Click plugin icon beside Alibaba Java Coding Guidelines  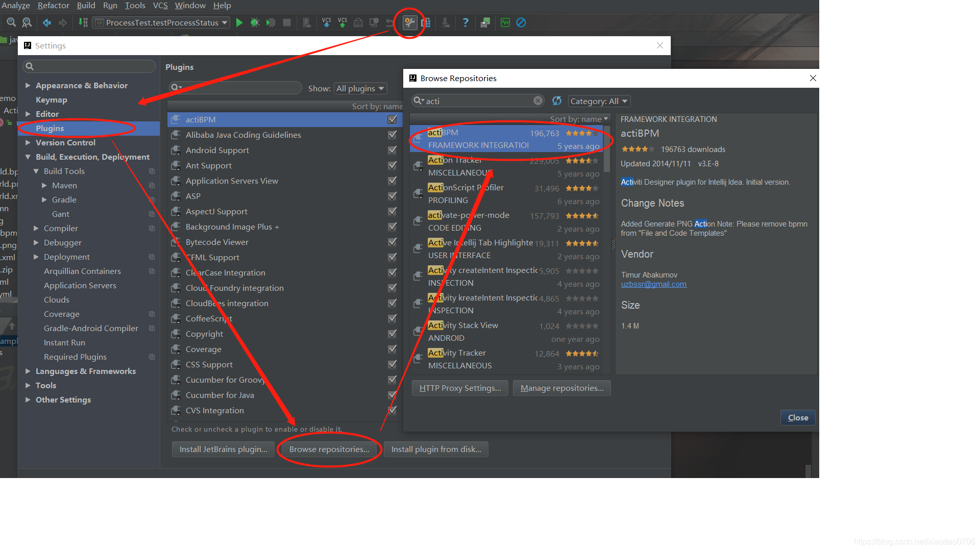pyautogui.click(x=176, y=135)
